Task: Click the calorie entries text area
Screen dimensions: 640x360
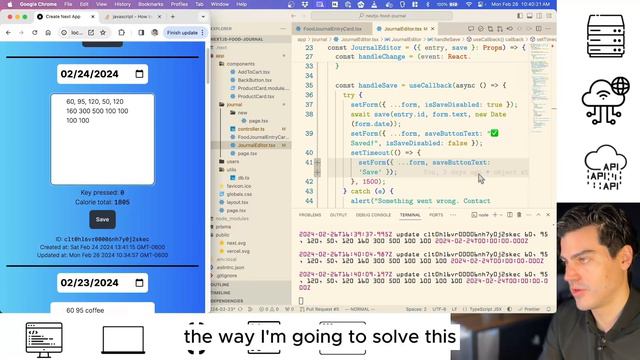Action: click(x=102, y=139)
